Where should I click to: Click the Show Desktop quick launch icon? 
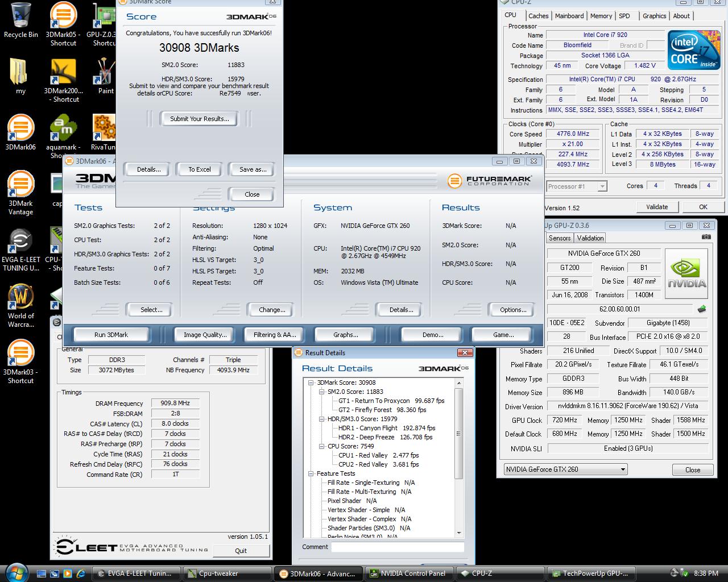point(41,573)
